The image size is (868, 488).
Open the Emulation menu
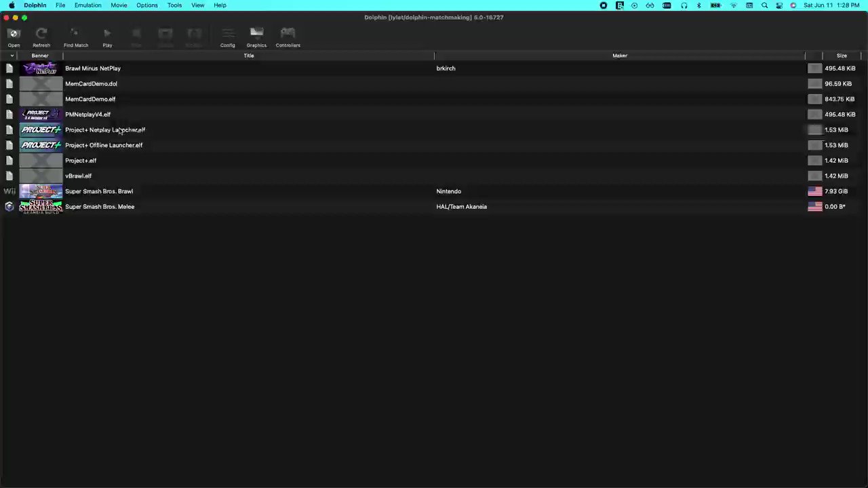(x=87, y=5)
